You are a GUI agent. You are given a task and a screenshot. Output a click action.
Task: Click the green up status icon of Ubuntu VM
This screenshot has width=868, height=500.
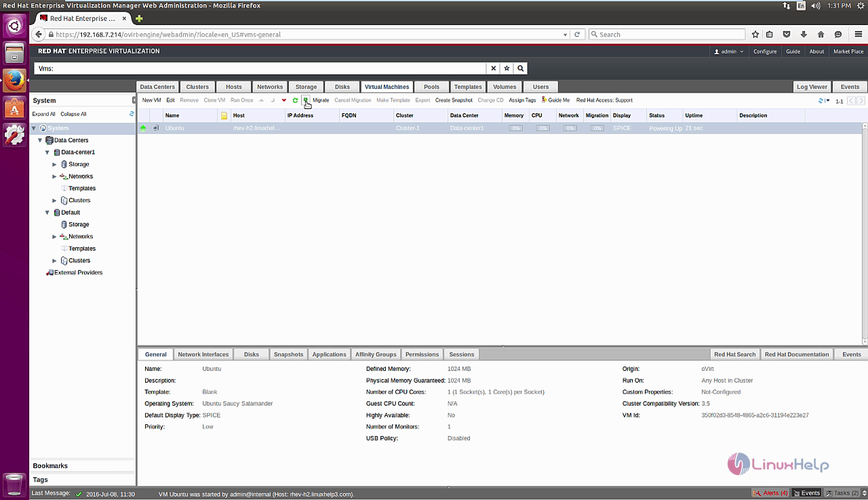click(x=143, y=128)
